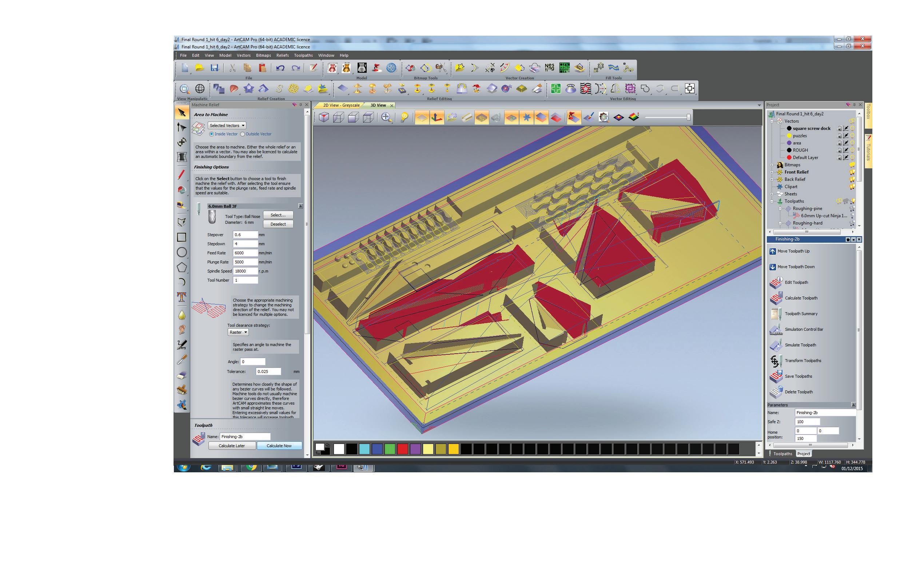Click the Calculate Later button
This screenshot has width=924, height=568.
coord(232,446)
